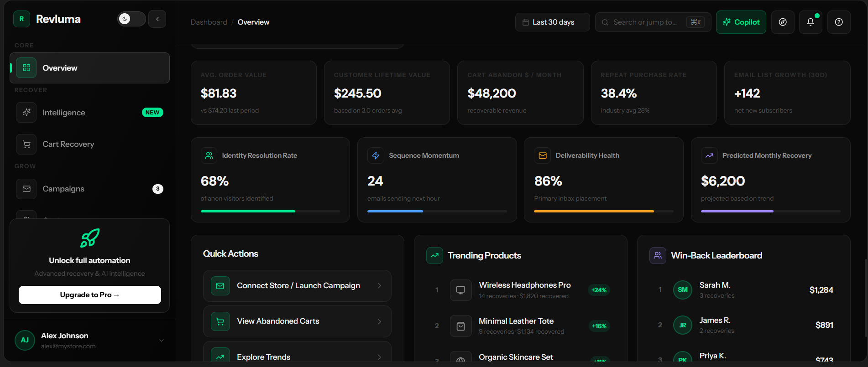Click the chevron on View Abandoned Carts row

click(x=379, y=321)
